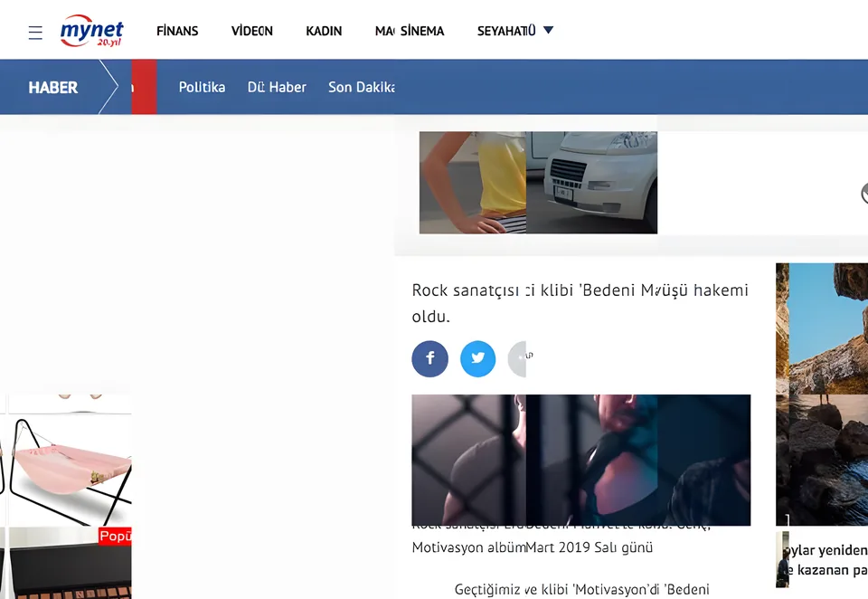Screen dimensions: 868x599
Task: Open the Haber subcategory link
Action: pyautogui.click(x=288, y=87)
